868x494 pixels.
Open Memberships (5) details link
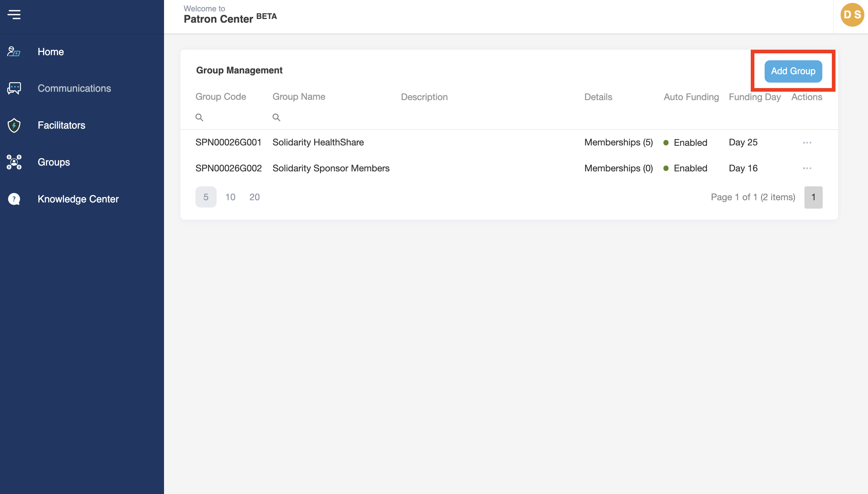[618, 142]
